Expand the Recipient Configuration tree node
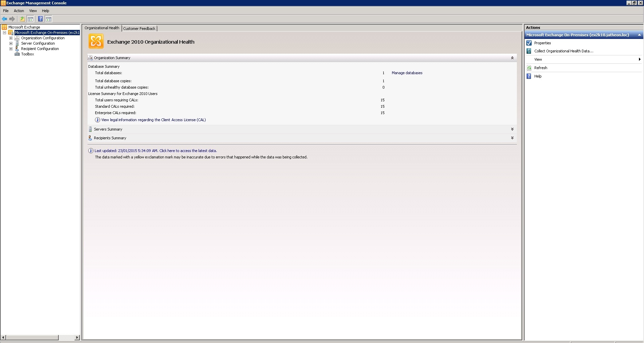 [x=11, y=49]
